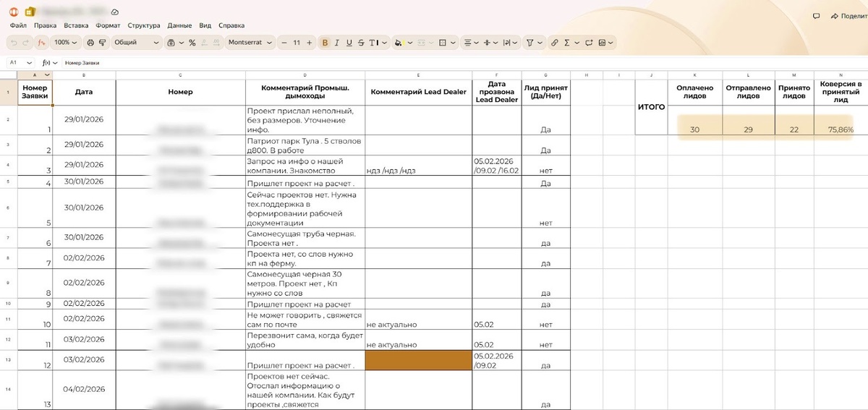Click the formula bar showing Номер Заявки
The width and height of the screenshot is (868, 410).
[x=463, y=63]
